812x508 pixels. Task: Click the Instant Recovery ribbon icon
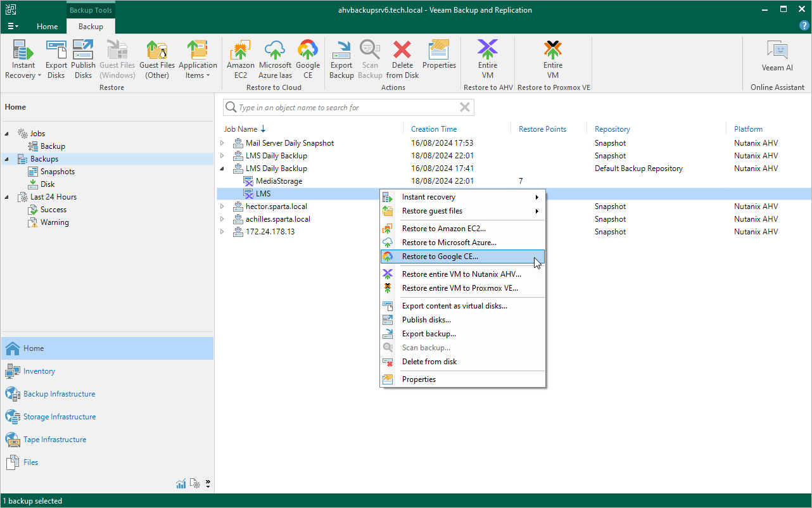click(x=23, y=60)
